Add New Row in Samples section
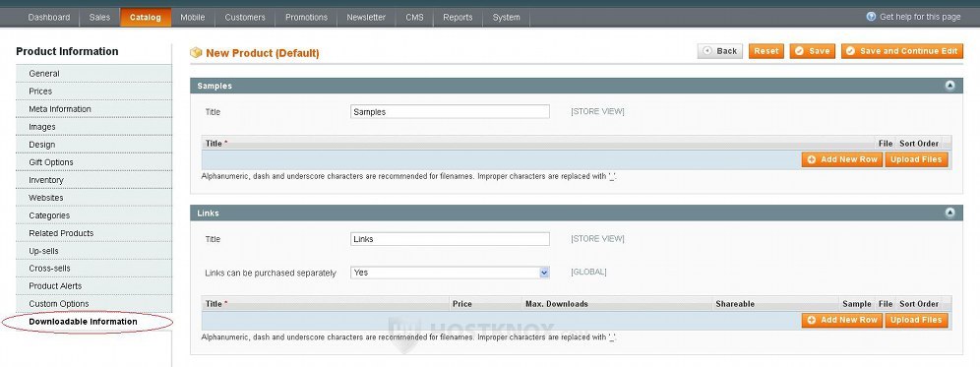980x367 pixels. coord(842,159)
